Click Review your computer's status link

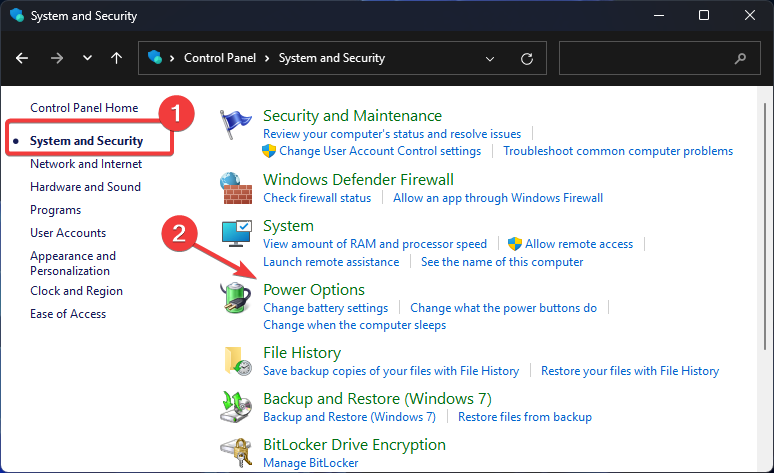(x=392, y=134)
